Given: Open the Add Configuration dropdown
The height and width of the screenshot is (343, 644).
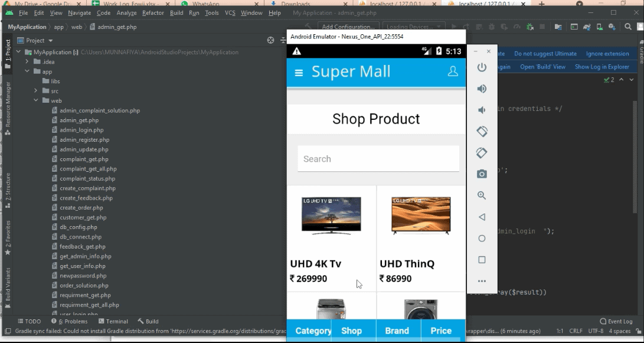Looking at the screenshot, I should (x=348, y=27).
